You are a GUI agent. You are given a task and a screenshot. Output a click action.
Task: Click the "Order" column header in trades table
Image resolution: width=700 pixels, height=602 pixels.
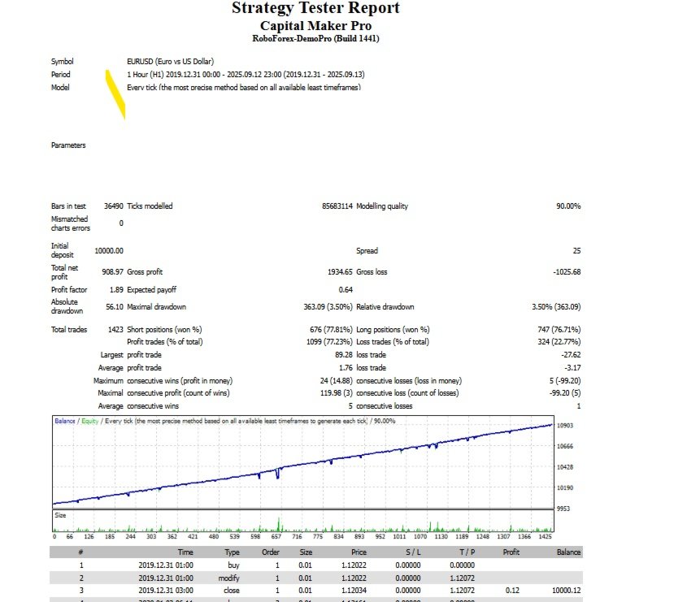[x=271, y=552]
